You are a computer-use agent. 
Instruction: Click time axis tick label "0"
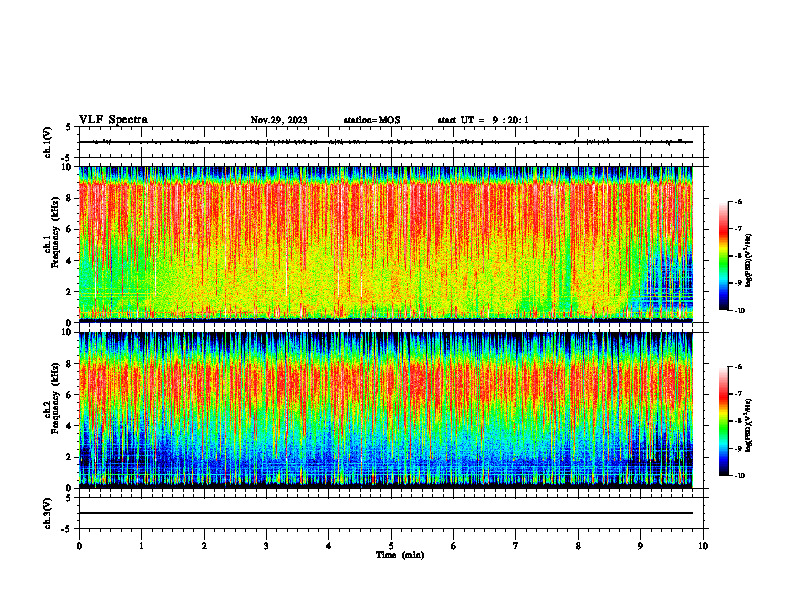coord(79,546)
